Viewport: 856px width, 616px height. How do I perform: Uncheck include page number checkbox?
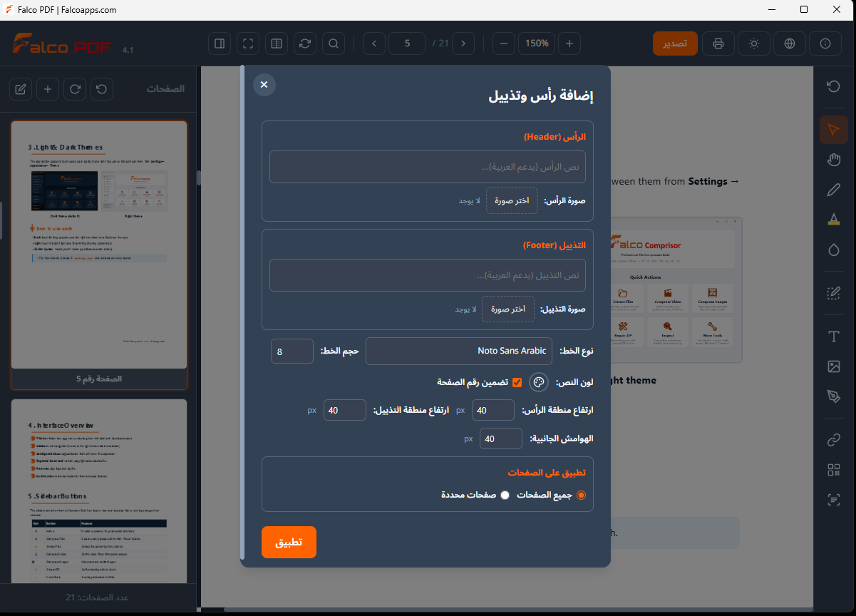coord(517,382)
